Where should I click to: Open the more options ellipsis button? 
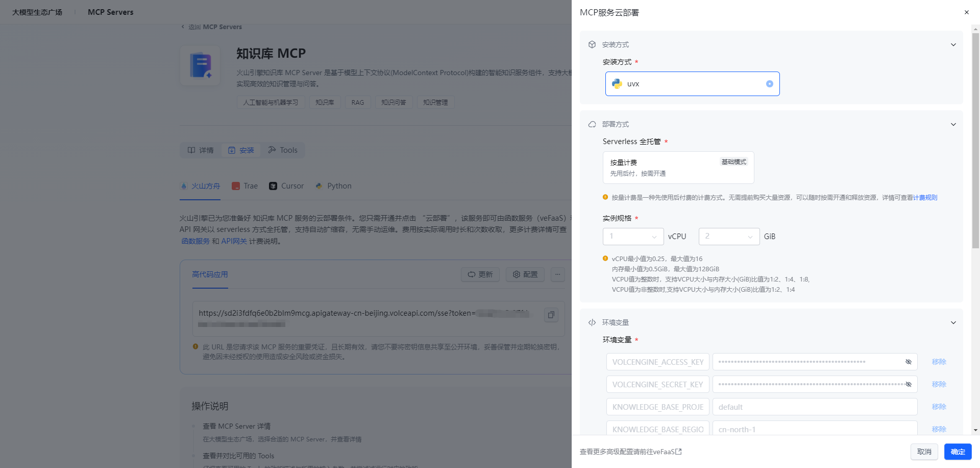558,274
